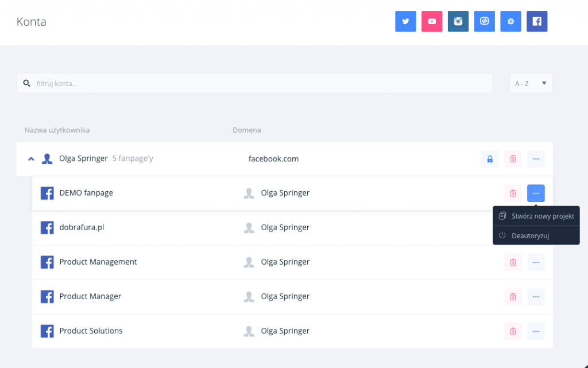The height and width of the screenshot is (368, 588).
Task: Click the Disqus icon button
Action: click(510, 21)
